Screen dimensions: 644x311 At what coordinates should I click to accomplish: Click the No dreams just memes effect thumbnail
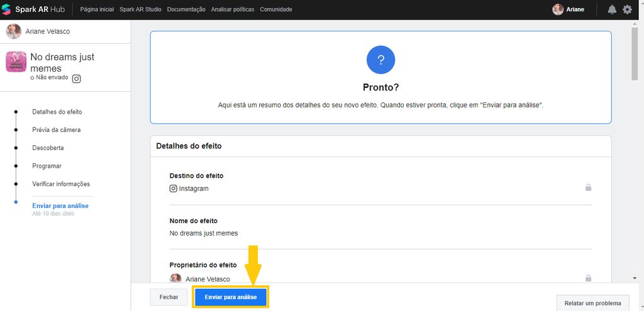pyautogui.click(x=16, y=62)
